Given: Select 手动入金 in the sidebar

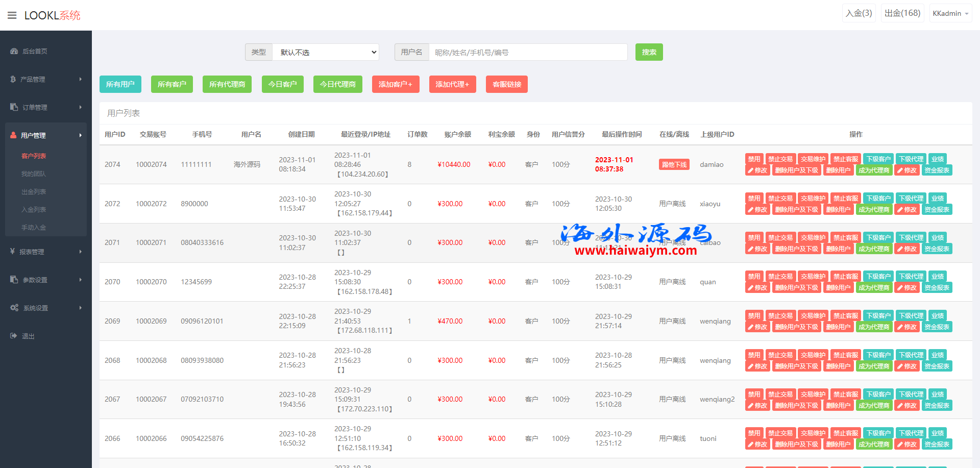Looking at the screenshot, I should tap(34, 228).
